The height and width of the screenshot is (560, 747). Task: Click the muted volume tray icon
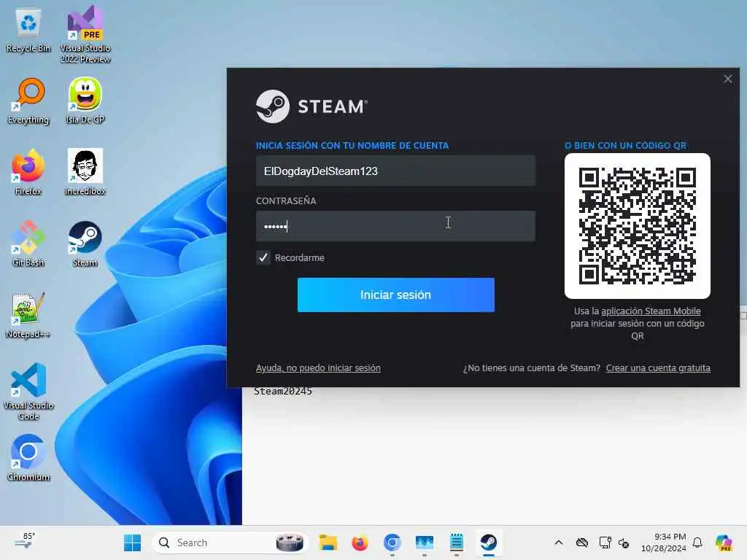click(x=624, y=542)
